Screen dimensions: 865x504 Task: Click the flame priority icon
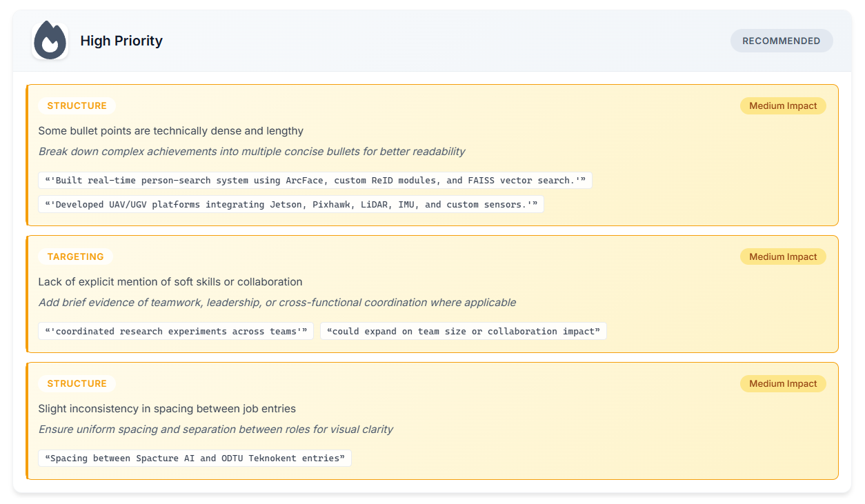(49, 40)
